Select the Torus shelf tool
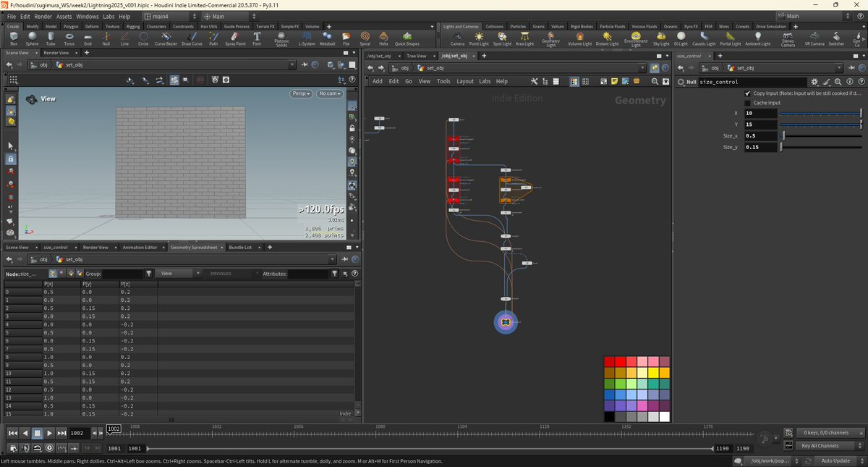 69,38
